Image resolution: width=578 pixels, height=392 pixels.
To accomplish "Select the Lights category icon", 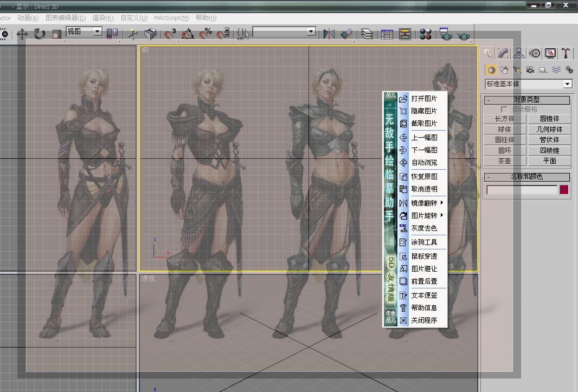I will pyautogui.click(x=517, y=70).
